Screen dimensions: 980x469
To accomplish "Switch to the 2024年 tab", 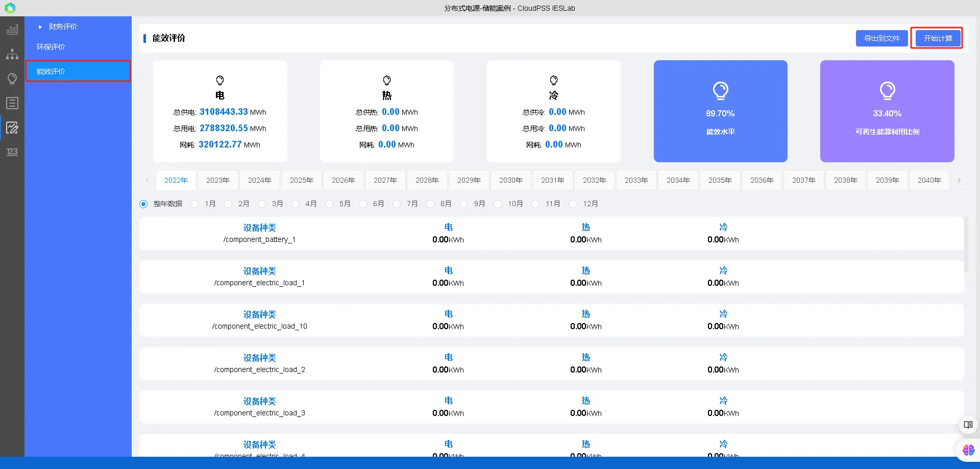I will click(x=260, y=180).
